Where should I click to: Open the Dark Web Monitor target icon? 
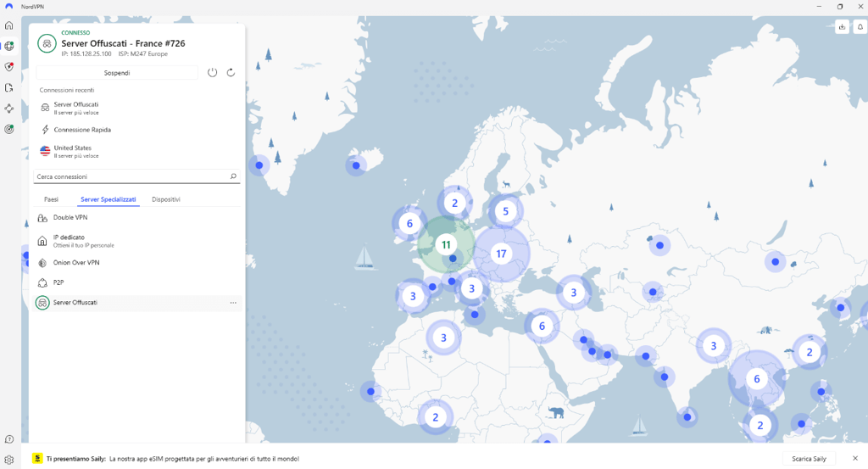(8, 129)
